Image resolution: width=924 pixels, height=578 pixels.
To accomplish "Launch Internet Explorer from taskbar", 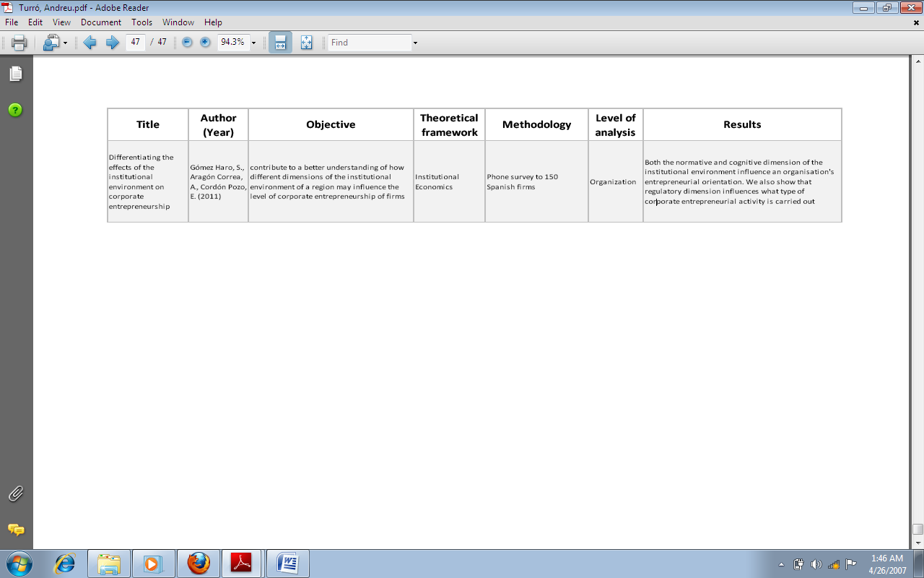I will point(65,563).
